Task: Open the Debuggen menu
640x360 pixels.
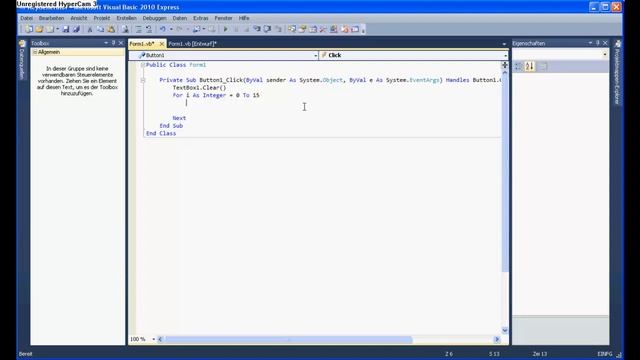Action: (x=154, y=18)
